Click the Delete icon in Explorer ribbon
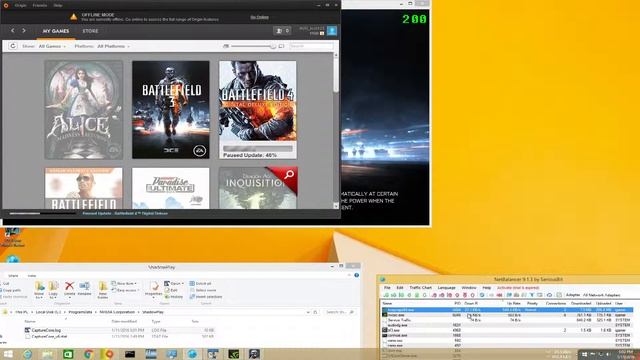Screen dimensions: 640x360 tap(69, 289)
